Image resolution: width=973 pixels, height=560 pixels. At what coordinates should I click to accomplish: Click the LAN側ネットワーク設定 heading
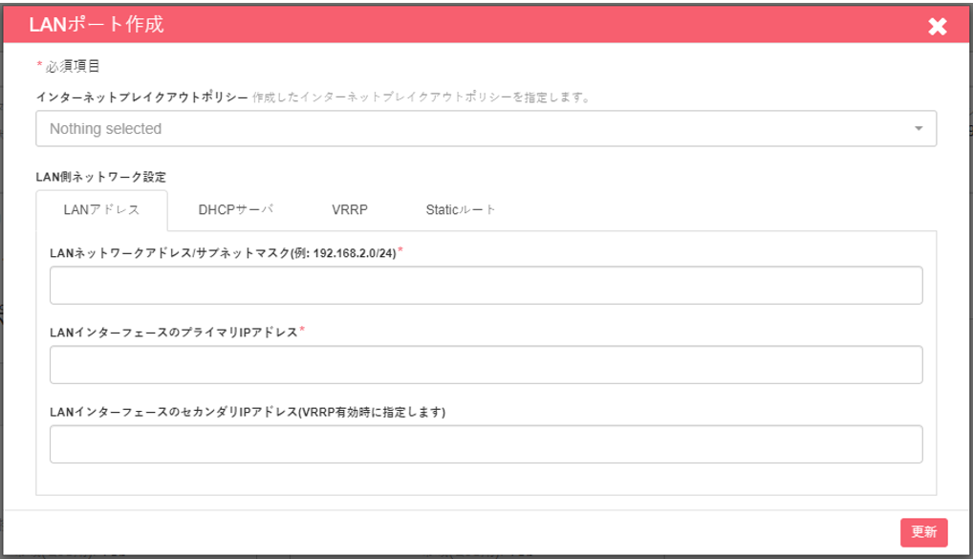(101, 177)
